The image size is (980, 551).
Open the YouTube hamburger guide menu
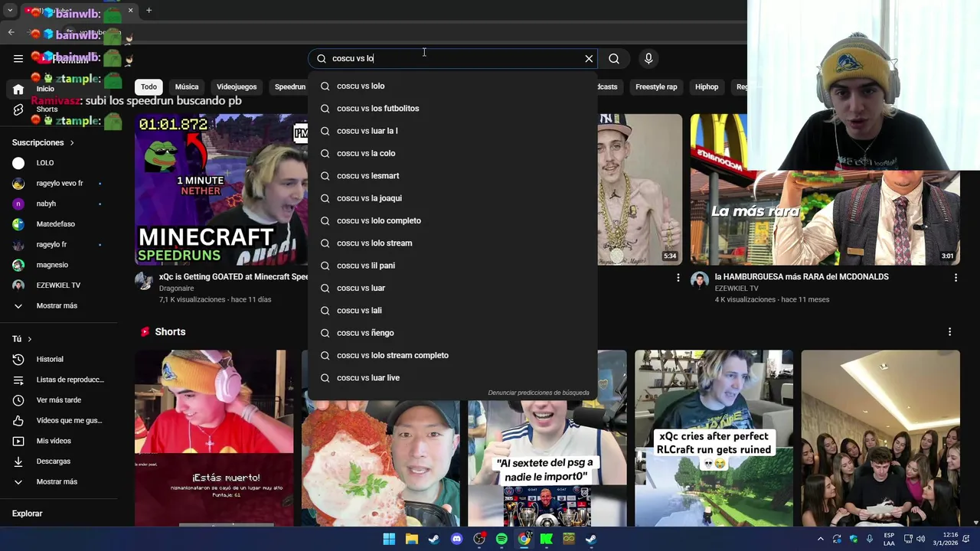tap(18, 58)
